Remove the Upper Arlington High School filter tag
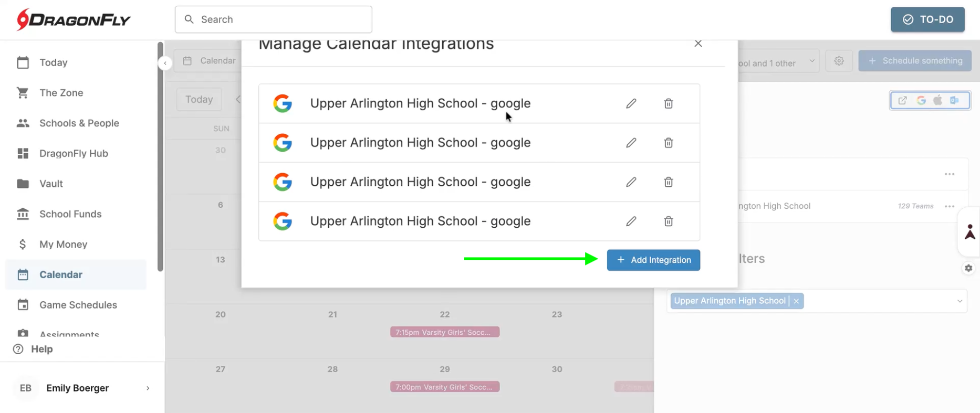Viewport: 980px width, 413px height. pos(796,301)
